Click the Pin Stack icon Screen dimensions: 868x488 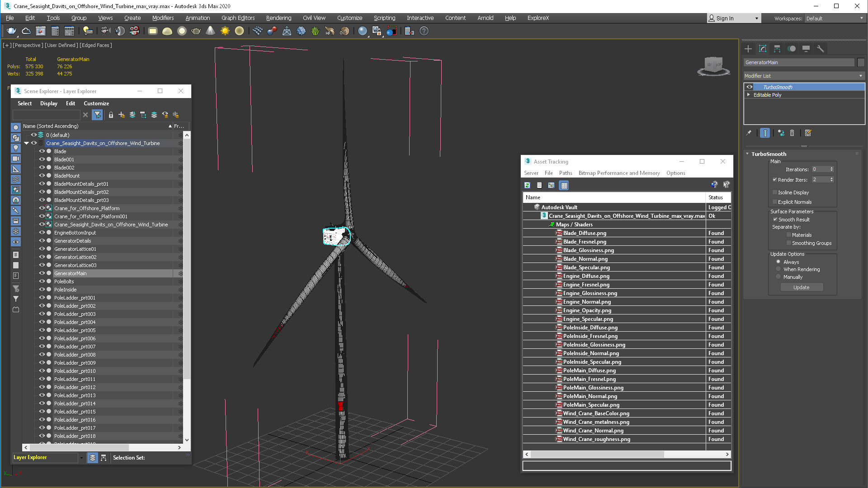[749, 133]
